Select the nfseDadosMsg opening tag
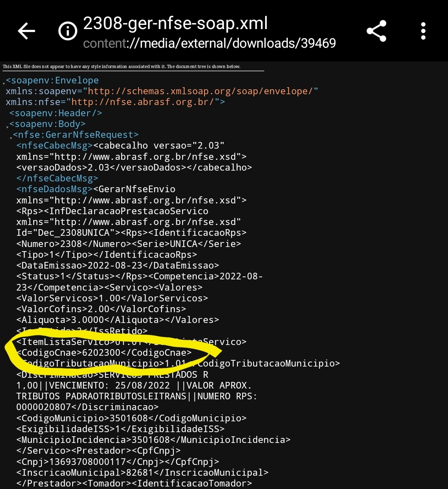 (54, 189)
